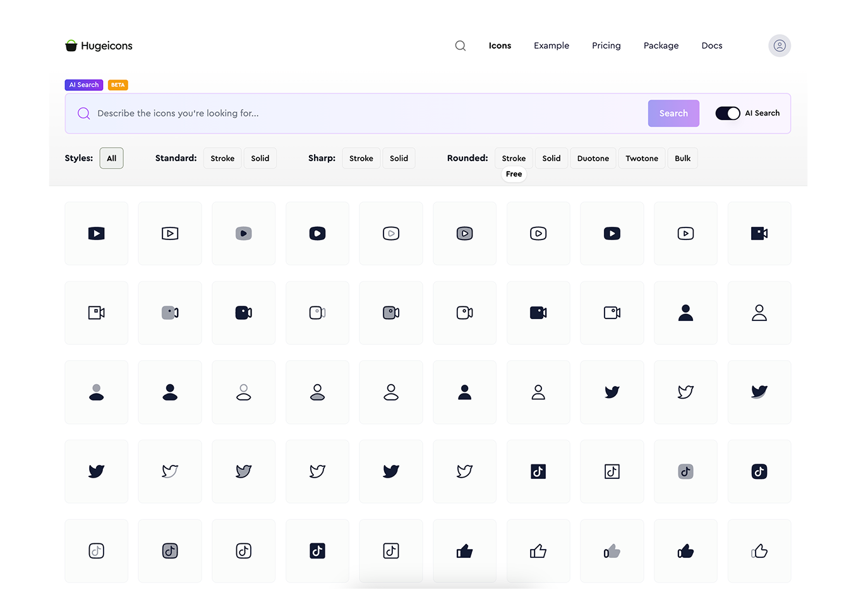
Task: Click the purple Search button
Action: (x=673, y=114)
